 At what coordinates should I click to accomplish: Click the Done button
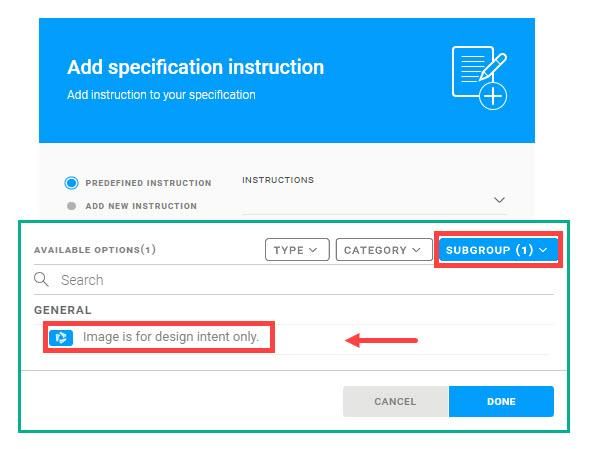pos(501,401)
